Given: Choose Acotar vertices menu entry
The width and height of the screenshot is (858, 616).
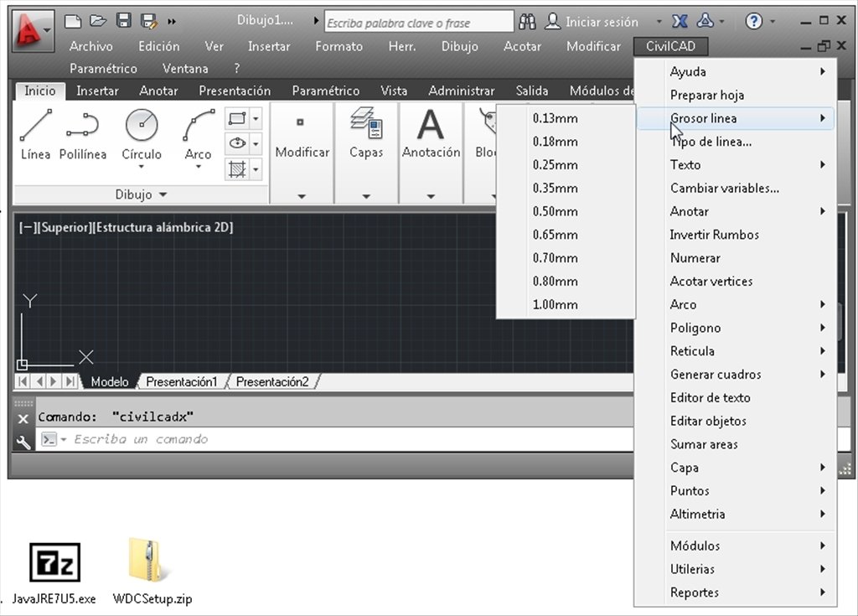Looking at the screenshot, I should pyautogui.click(x=736, y=282).
